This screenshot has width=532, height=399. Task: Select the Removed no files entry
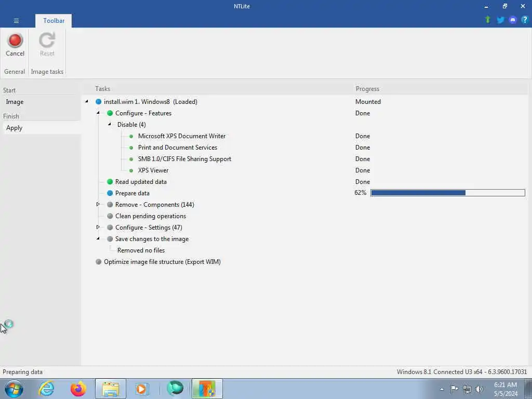click(x=141, y=250)
